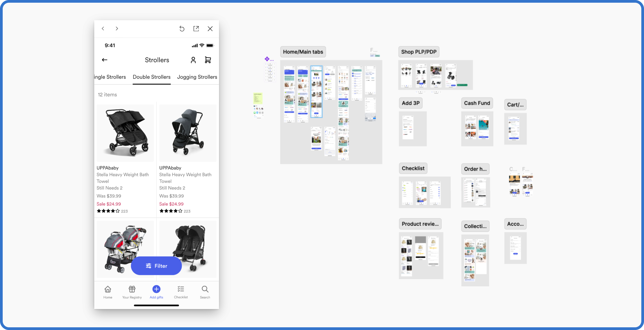
Task: Open the user profile icon
Action: click(x=193, y=60)
